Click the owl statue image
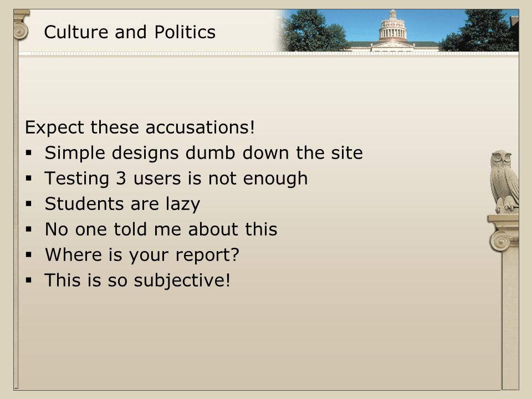The image size is (532, 399). tap(504, 182)
